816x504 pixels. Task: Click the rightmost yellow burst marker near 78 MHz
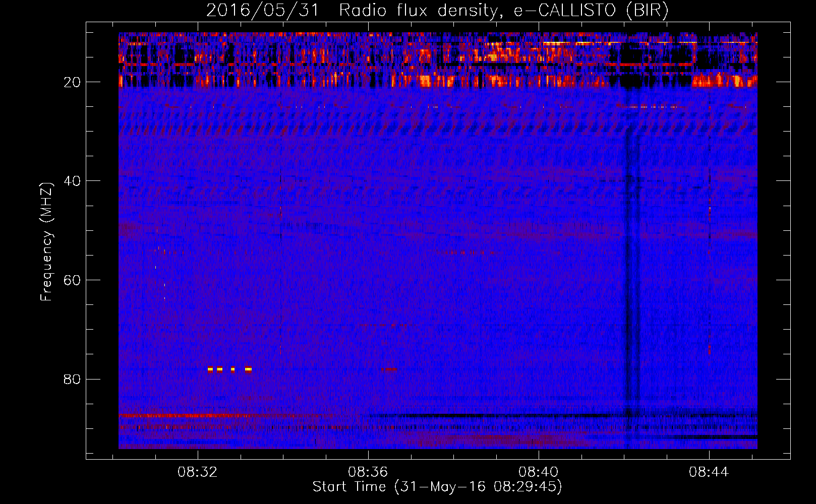coord(248,369)
